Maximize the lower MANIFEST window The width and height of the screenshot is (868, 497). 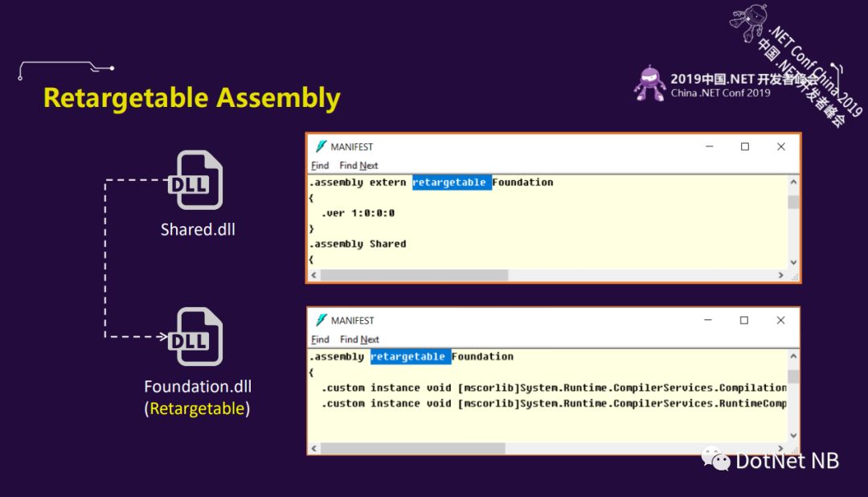point(744,320)
